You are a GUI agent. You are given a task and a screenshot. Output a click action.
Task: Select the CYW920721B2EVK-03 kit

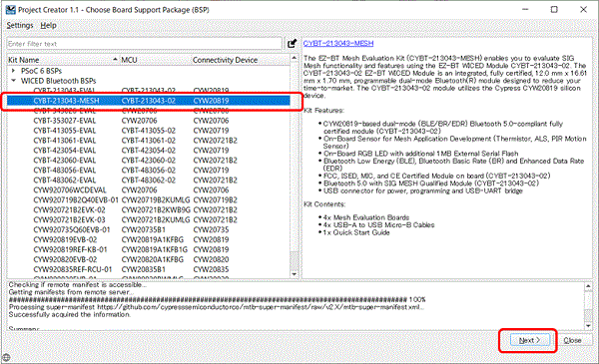pos(69,219)
